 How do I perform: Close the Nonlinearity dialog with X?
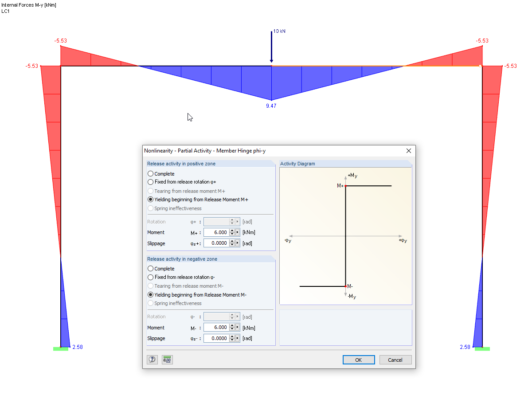[408, 151]
